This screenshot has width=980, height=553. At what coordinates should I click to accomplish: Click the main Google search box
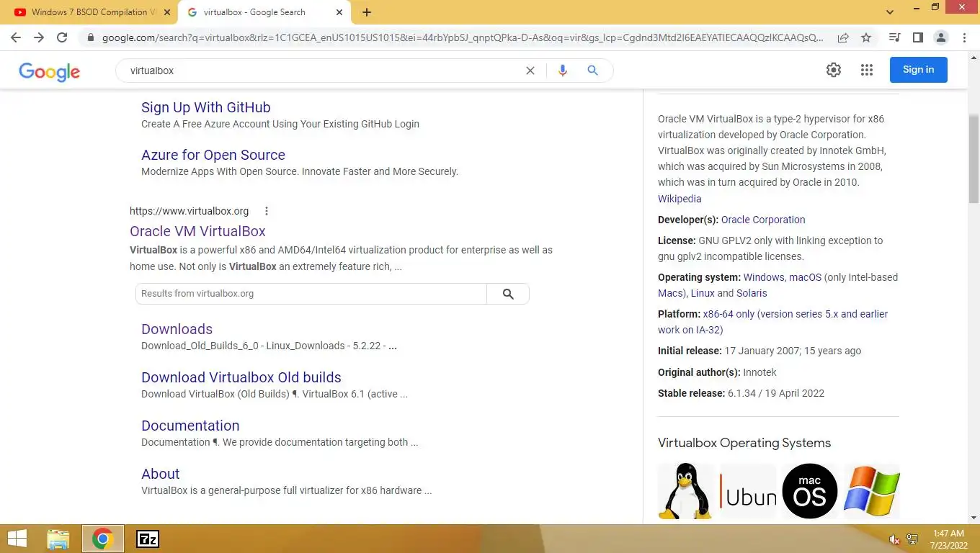pos(324,71)
